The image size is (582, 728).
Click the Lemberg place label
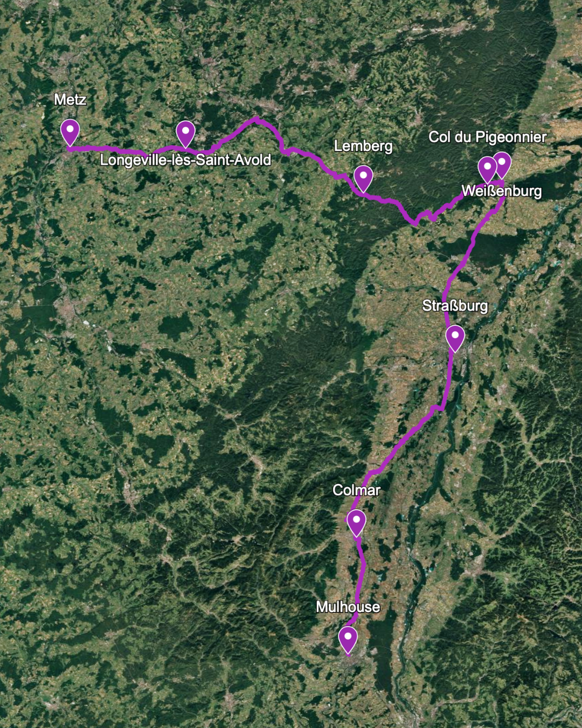(363, 146)
